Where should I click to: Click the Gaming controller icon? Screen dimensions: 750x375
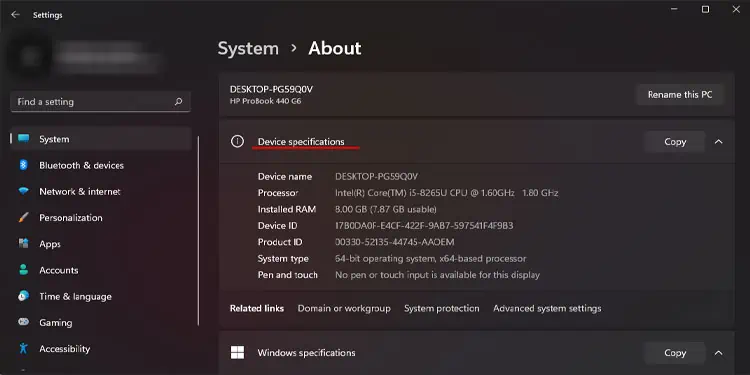[x=23, y=322]
